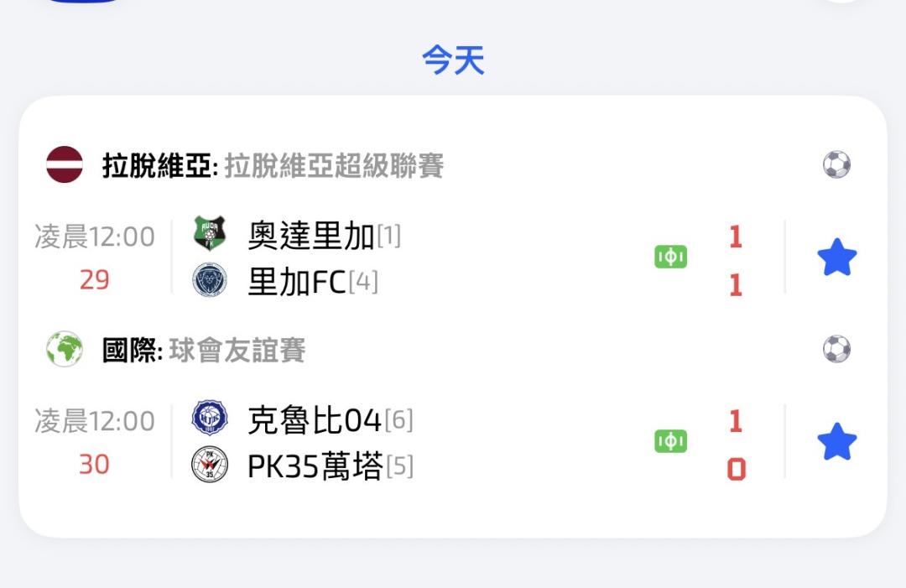Open green pitch icon for 奧達里加 match
Viewport: 906px width, 588px height.
point(670,258)
